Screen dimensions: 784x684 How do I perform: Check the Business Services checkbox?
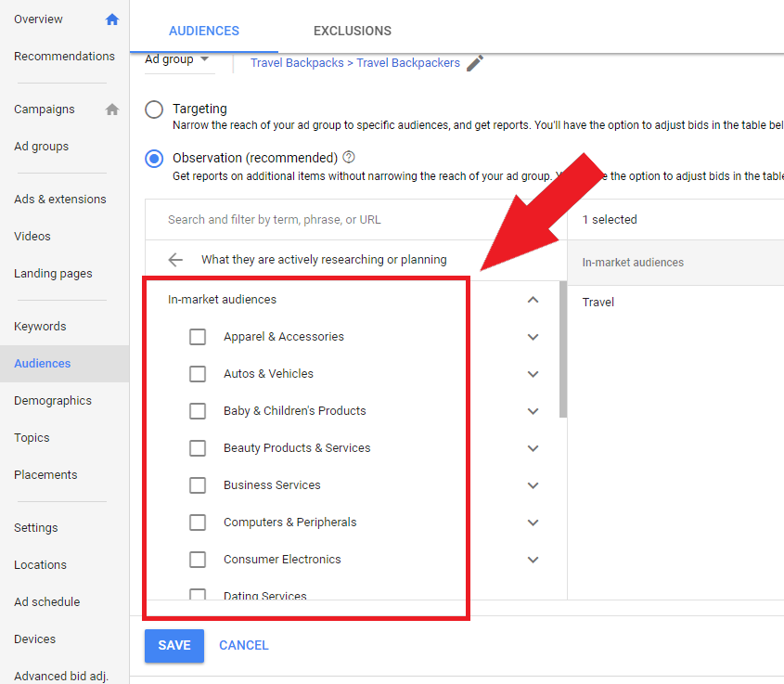click(198, 485)
